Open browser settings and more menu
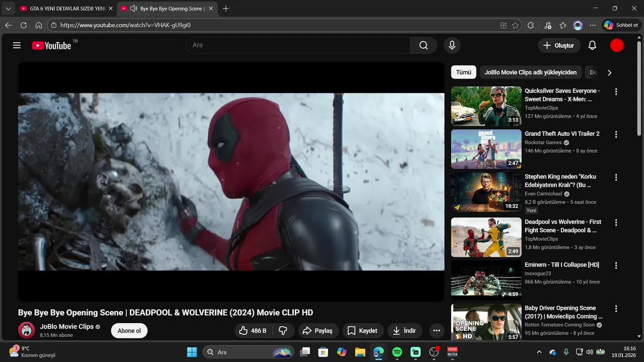The height and width of the screenshot is (362, 644). click(x=593, y=25)
